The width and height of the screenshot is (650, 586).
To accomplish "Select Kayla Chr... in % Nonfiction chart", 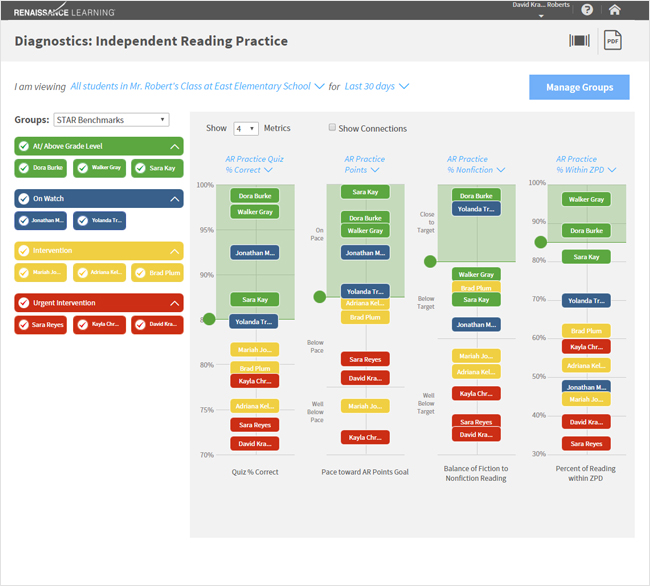I will click(476, 393).
